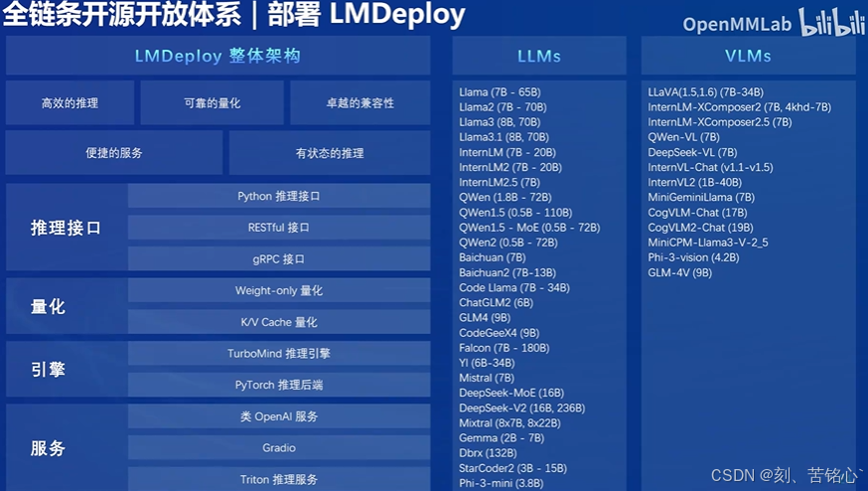Click the LMDeploy 整体架构 header box
This screenshot has height=491, width=868.
218,56
